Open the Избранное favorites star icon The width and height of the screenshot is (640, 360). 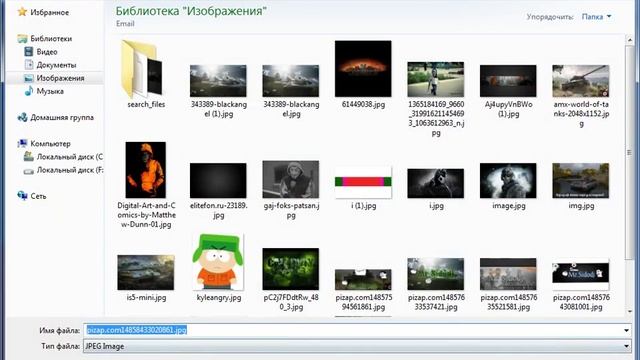pos(22,12)
